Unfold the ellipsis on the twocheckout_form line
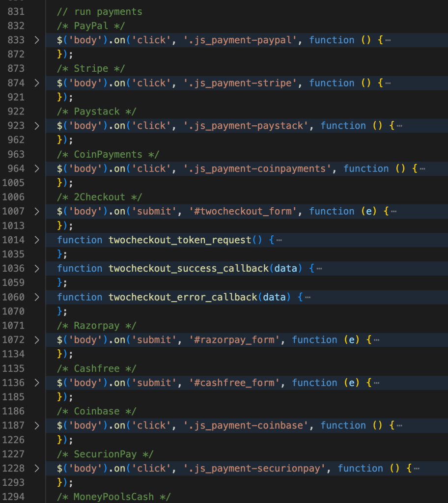Screen dimensions: 448x503 [x=394, y=212]
